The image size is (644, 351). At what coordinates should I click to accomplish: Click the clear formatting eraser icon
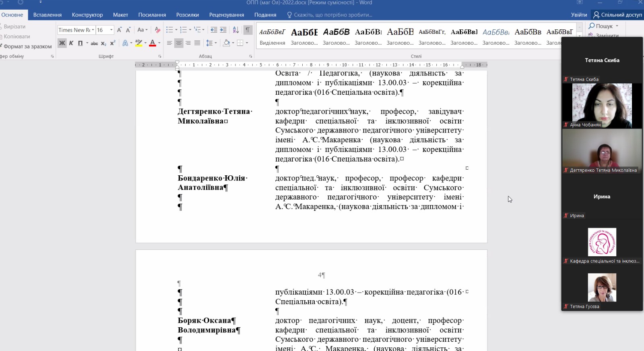point(157,30)
